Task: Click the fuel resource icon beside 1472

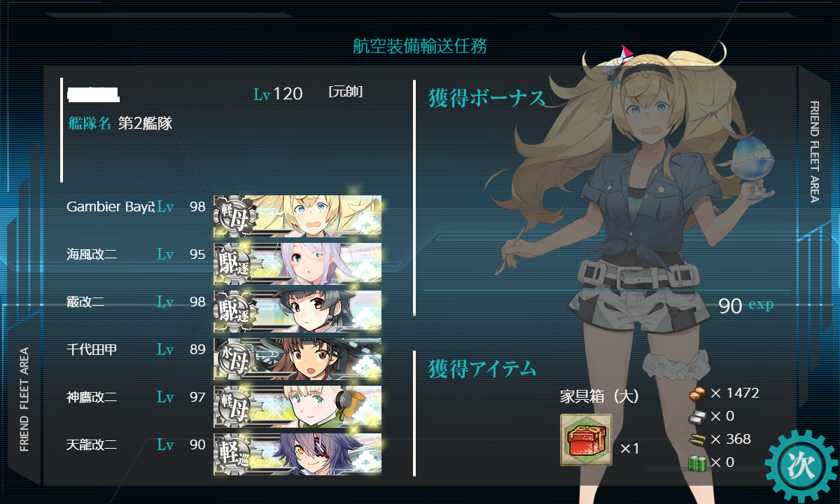Action: pyautogui.click(x=699, y=393)
